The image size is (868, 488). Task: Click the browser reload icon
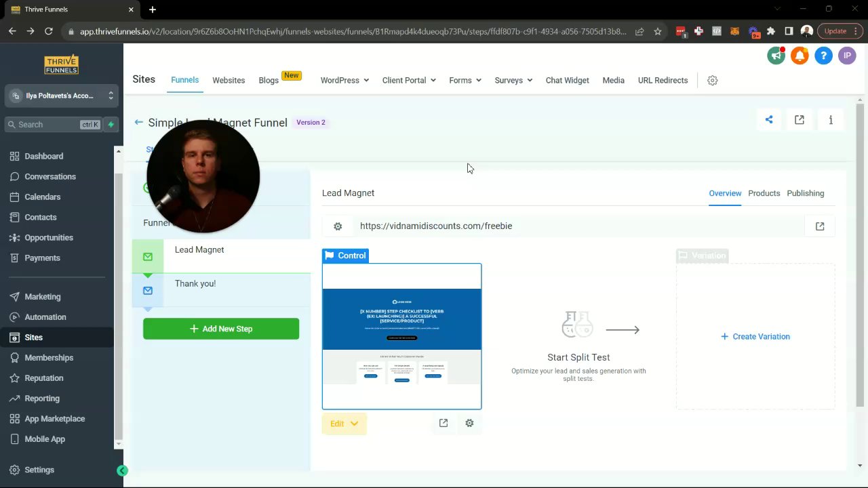coord(48,31)
